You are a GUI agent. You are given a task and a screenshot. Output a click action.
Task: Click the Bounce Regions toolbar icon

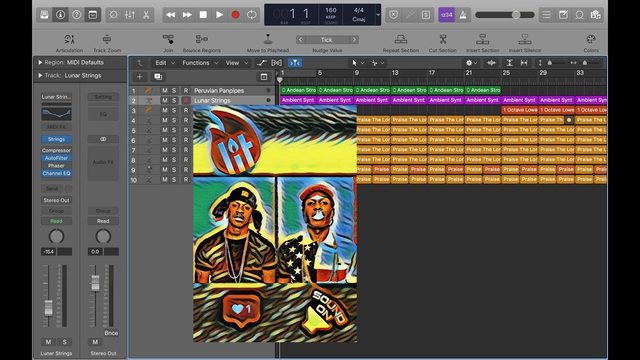coord(202,40)
